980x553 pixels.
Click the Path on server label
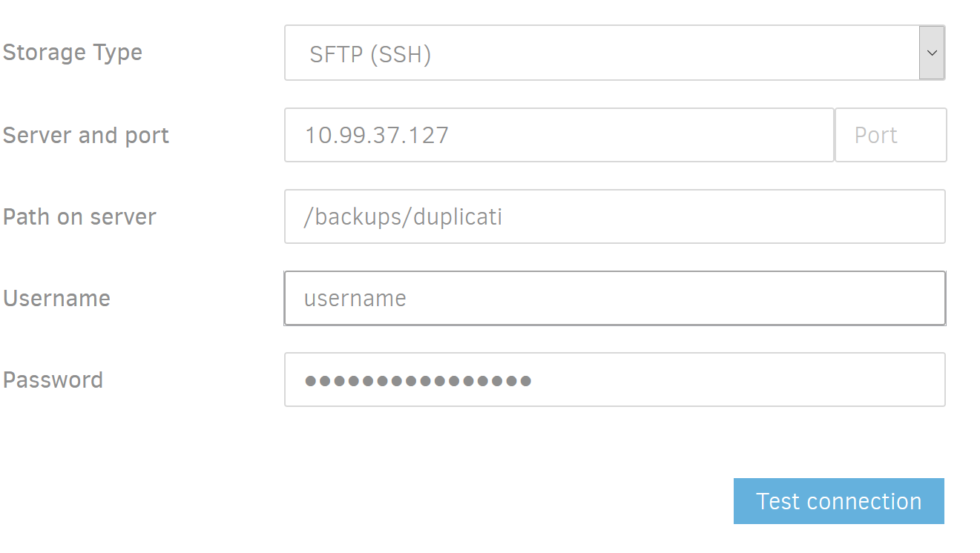(79, 217)
